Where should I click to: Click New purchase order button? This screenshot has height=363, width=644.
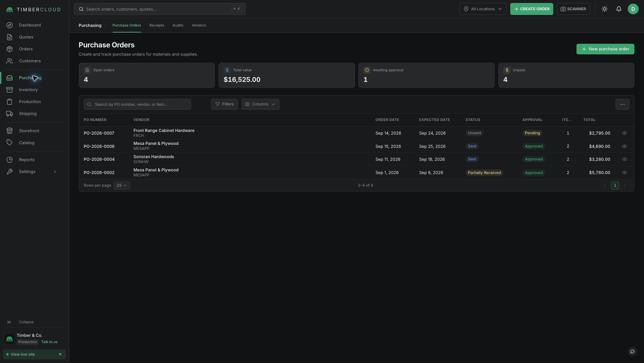coord(605,49)
